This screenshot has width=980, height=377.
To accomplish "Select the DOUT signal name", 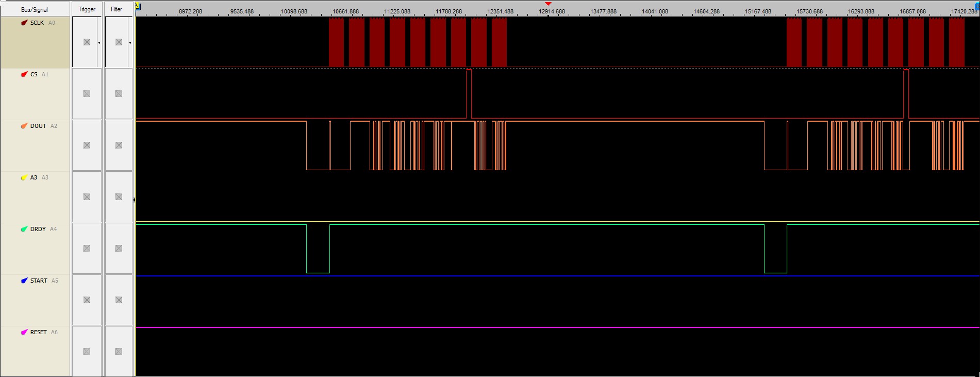I will tap(38, 126).
